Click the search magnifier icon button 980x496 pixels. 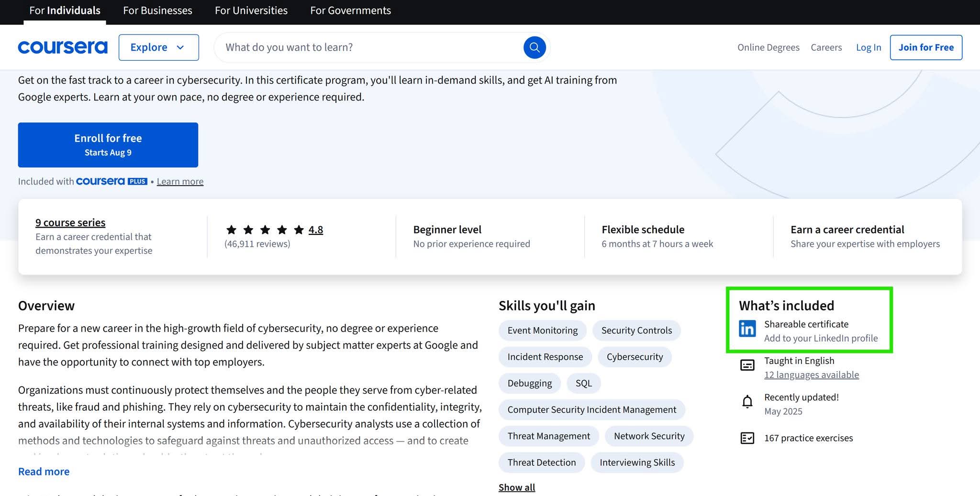click(535, 47)
